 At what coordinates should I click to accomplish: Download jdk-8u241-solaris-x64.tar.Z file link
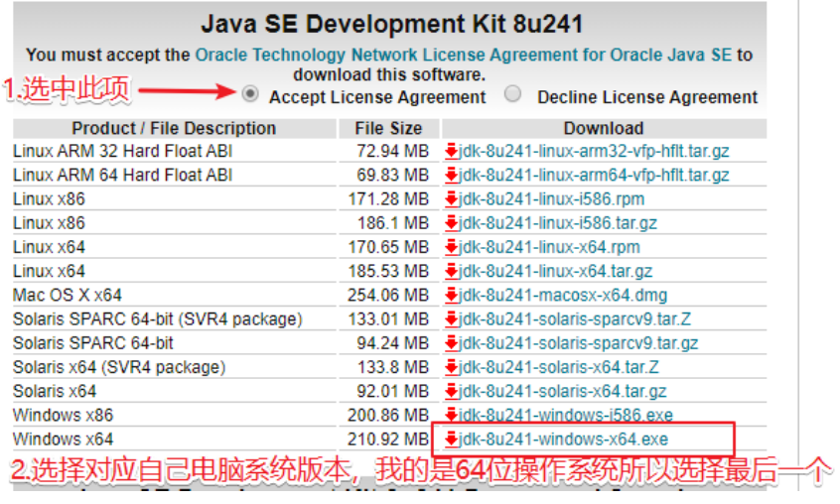tap(558, 367)
